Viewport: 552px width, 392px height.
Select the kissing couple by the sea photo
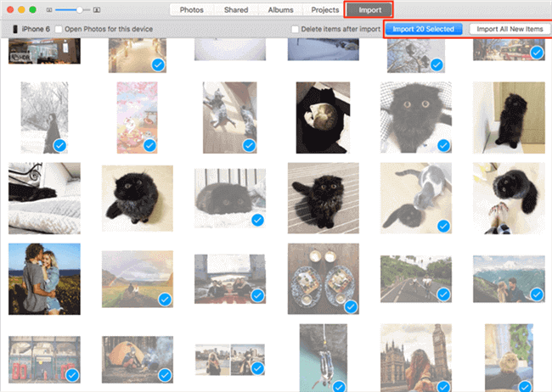[x=44, y=279]
